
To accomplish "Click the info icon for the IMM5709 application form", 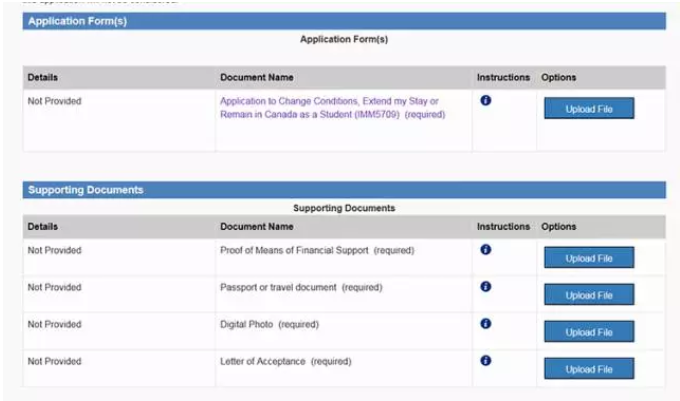I will (x=485, y=101).
